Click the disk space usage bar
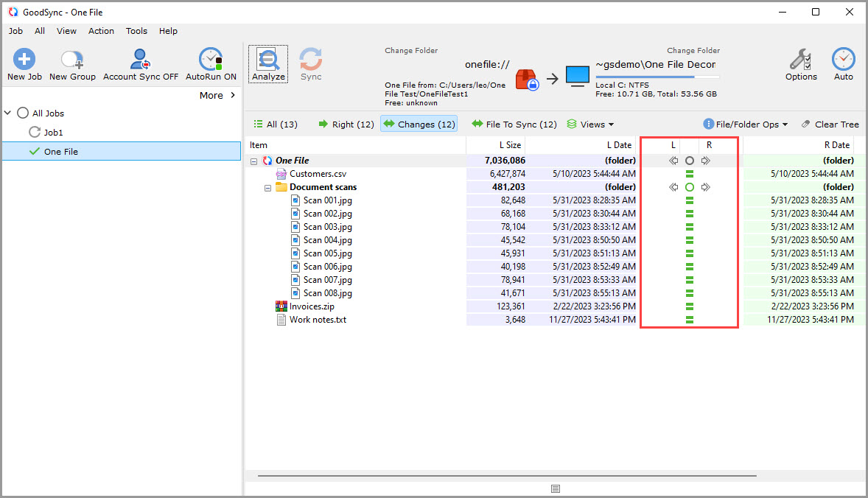 (x=657, y=77)
